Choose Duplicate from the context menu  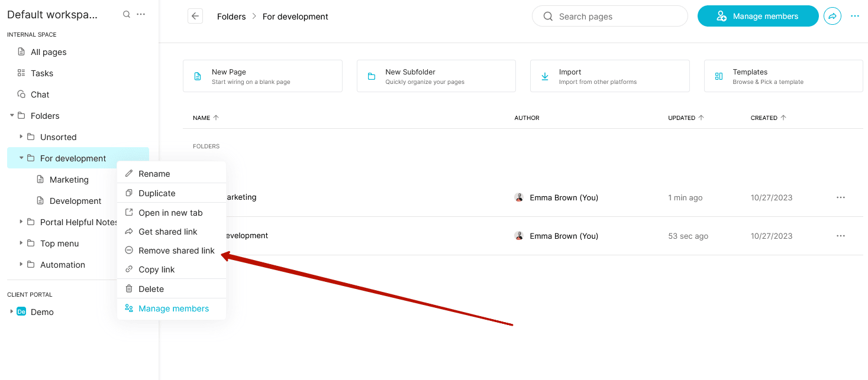172,193
